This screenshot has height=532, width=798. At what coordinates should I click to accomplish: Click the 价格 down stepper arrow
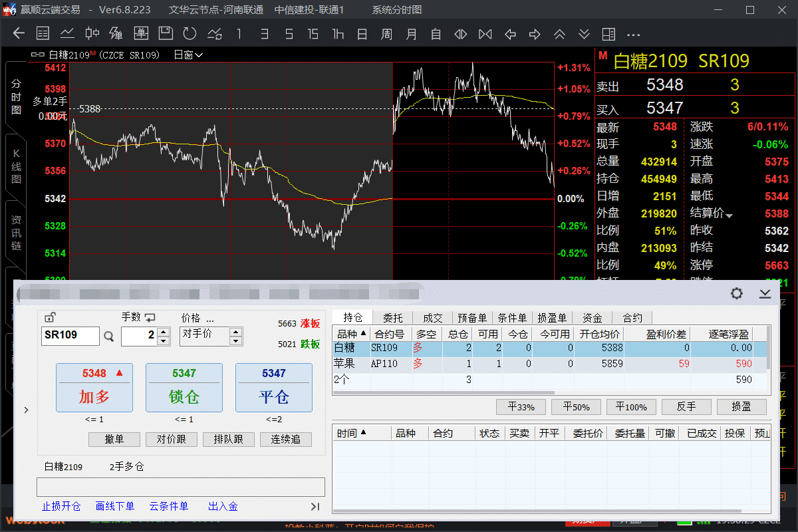[x=236, y=341]
